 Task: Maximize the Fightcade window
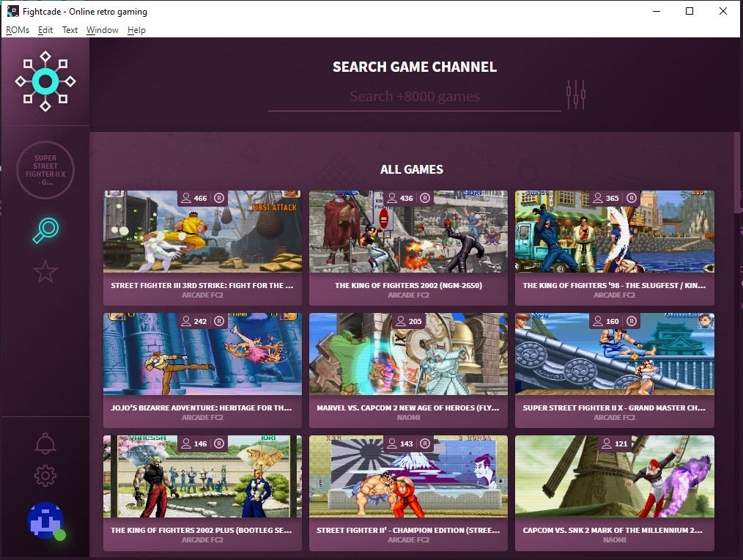pos(690,12)
